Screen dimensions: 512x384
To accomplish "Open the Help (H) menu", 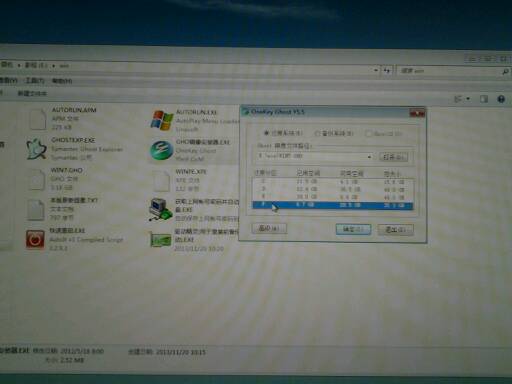I will pyautogui.click(x=62, y=81).
